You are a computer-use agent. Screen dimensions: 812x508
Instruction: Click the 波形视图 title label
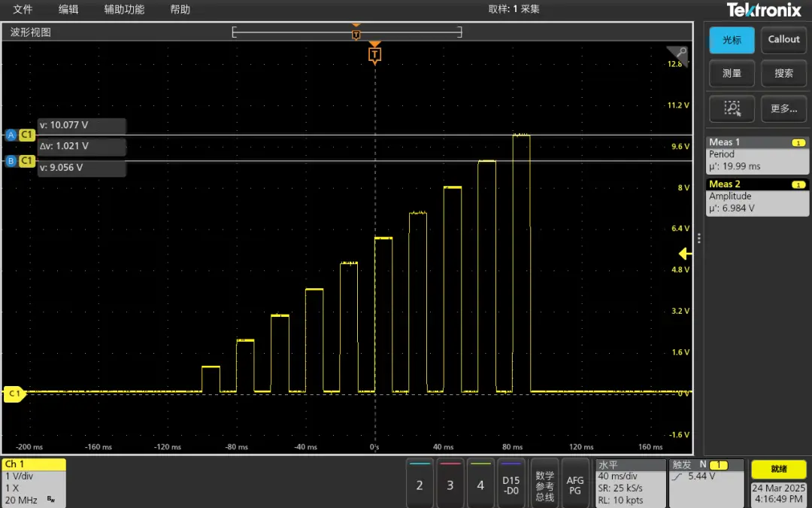pos(31,32)
